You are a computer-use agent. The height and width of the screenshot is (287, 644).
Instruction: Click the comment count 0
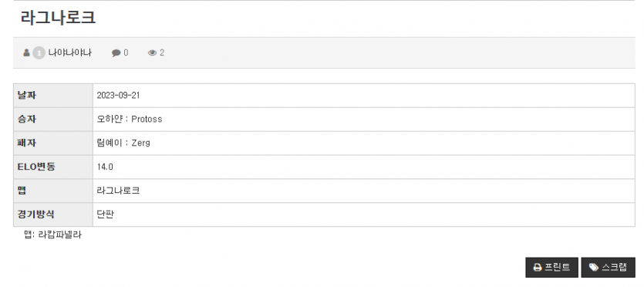point(126,53)
